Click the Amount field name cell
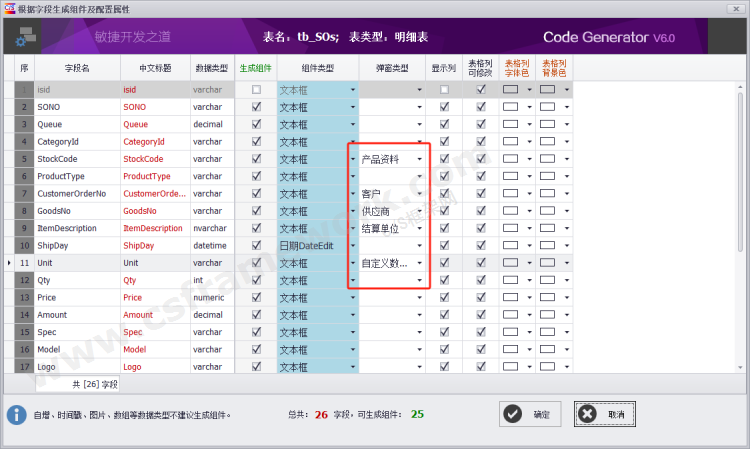Image resolution: width=750 pixels, height=449 pixels. tap(77, 315)
